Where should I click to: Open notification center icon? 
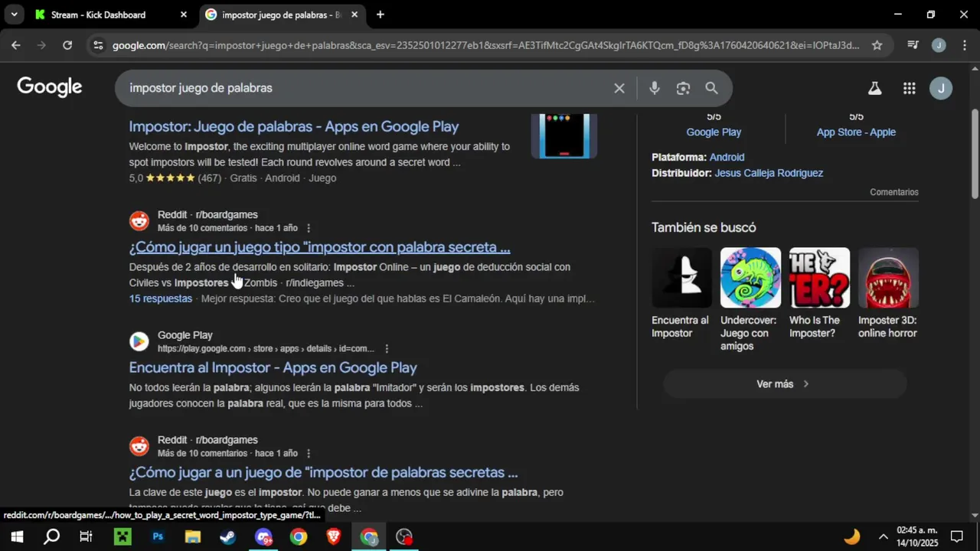pyautogui.click(x=956, y=536)
